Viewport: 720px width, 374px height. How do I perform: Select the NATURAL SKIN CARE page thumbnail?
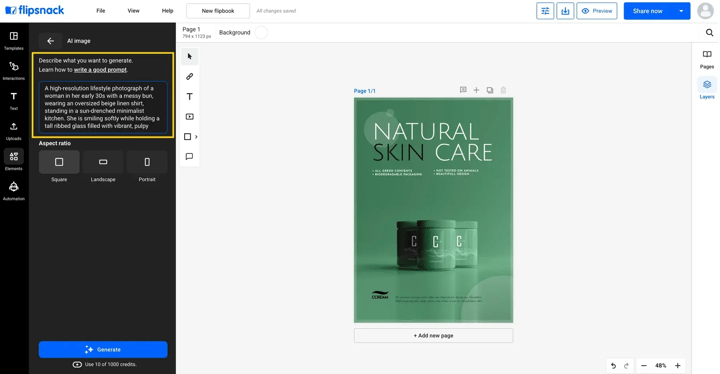(x=433, y=210)
